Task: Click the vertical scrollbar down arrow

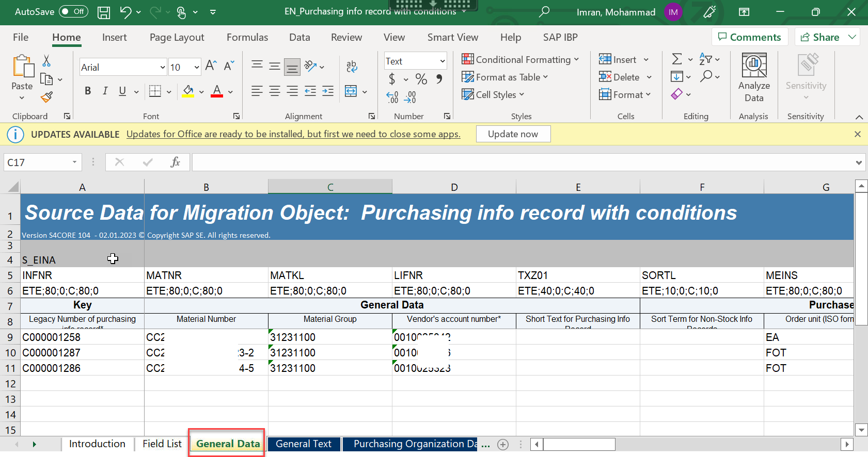Action: pos(861,430)
